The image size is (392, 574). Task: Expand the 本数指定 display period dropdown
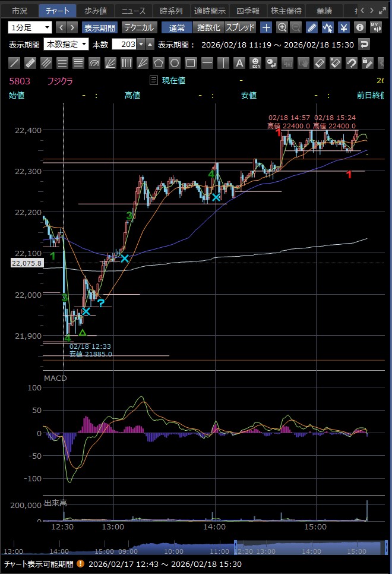tap(67, 44)
